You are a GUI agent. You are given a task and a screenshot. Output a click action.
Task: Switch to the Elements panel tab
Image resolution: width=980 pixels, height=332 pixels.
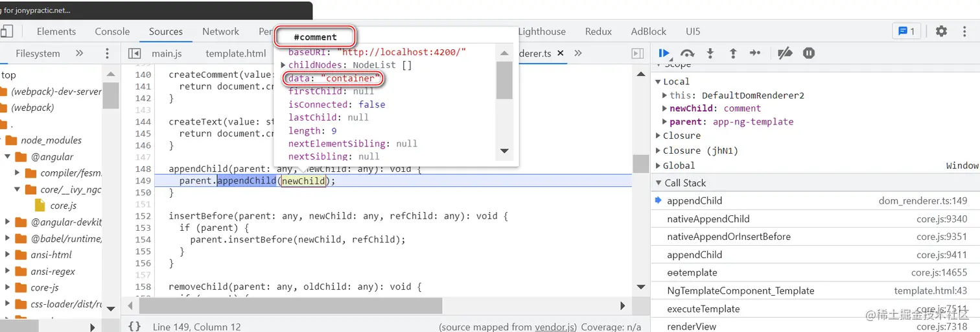click(56, 31)
